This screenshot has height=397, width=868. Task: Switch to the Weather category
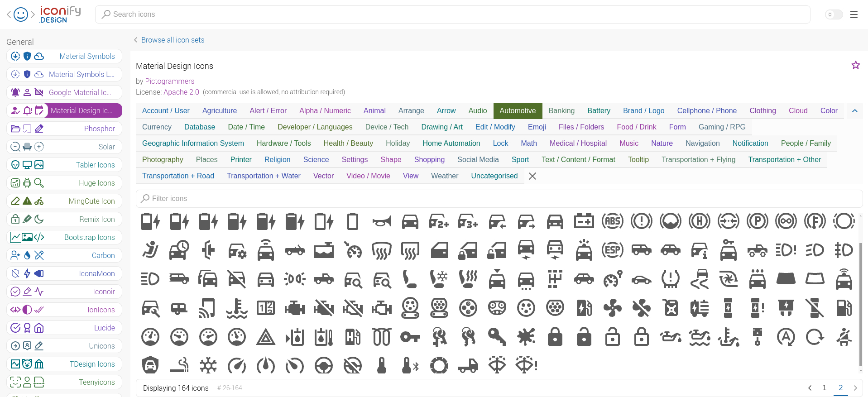point(444,176)
